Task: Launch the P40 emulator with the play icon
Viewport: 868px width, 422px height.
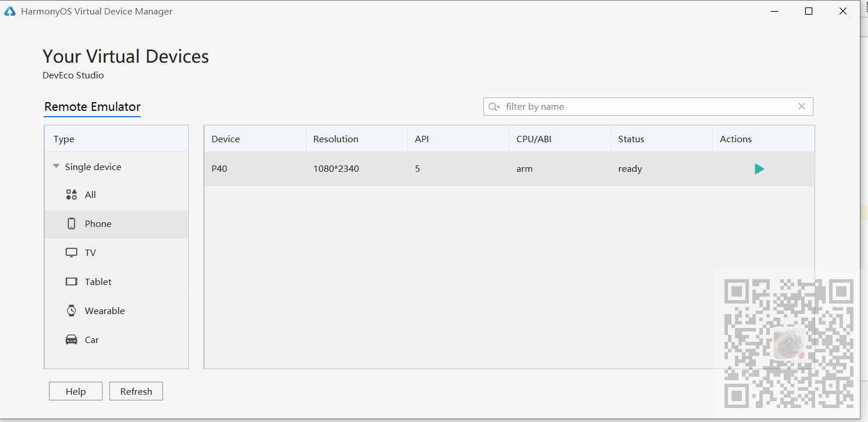Action: point(759,169)
